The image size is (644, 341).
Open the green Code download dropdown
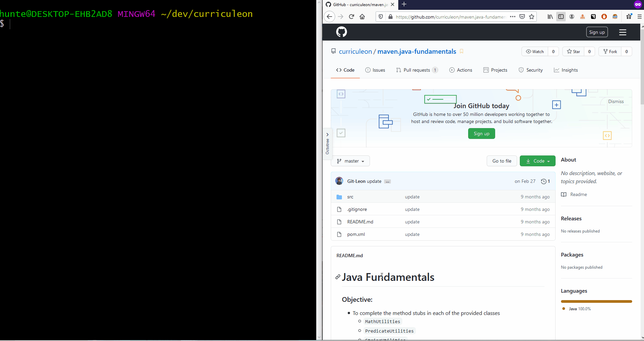point(538,161)
